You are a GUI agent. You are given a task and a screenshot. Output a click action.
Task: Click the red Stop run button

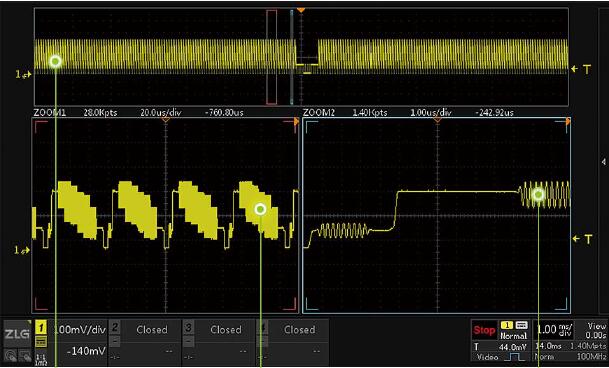click(484, 330)
